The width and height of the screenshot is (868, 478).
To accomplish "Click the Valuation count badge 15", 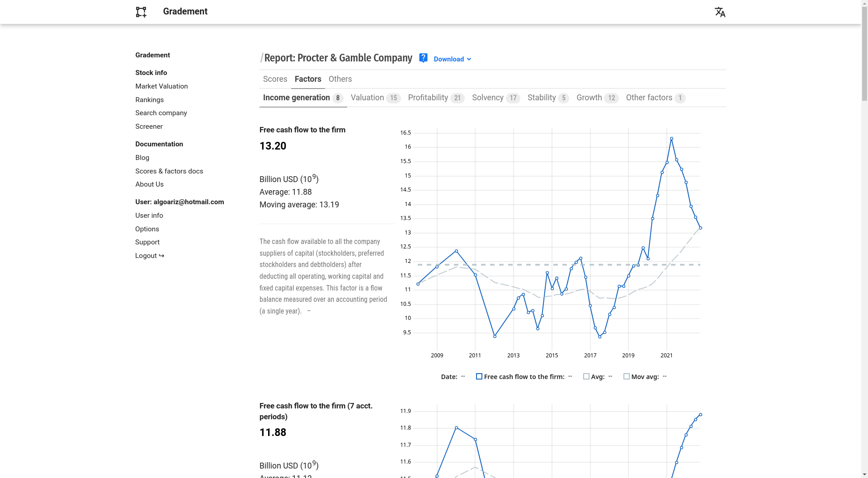I will pyautogui.click(x=393, y=98).
